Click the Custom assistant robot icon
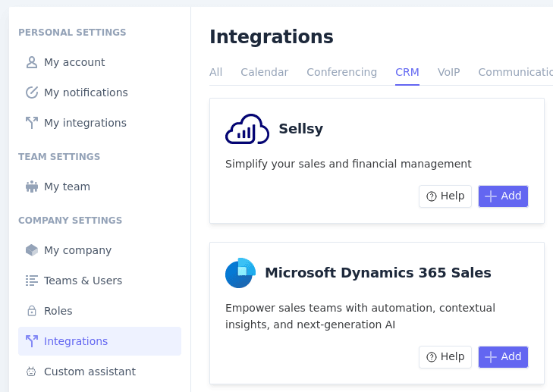553x392 pixels. [x=32, y=372]
